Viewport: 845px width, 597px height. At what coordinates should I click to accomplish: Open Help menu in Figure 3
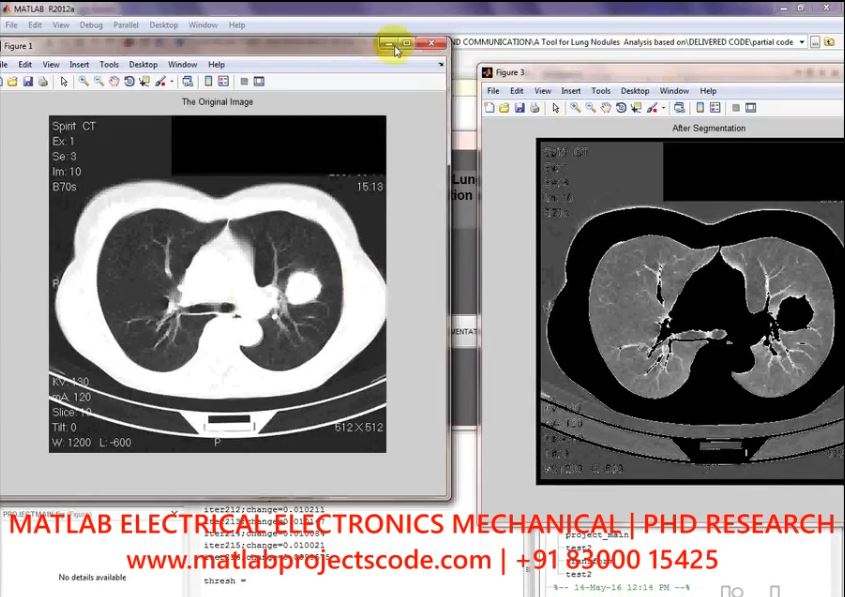(x=708, y=91)
